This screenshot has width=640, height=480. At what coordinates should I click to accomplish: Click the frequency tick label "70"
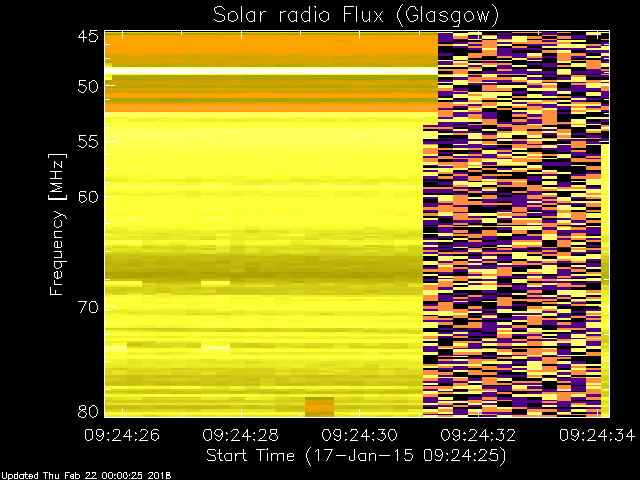[x=88, y=307]
